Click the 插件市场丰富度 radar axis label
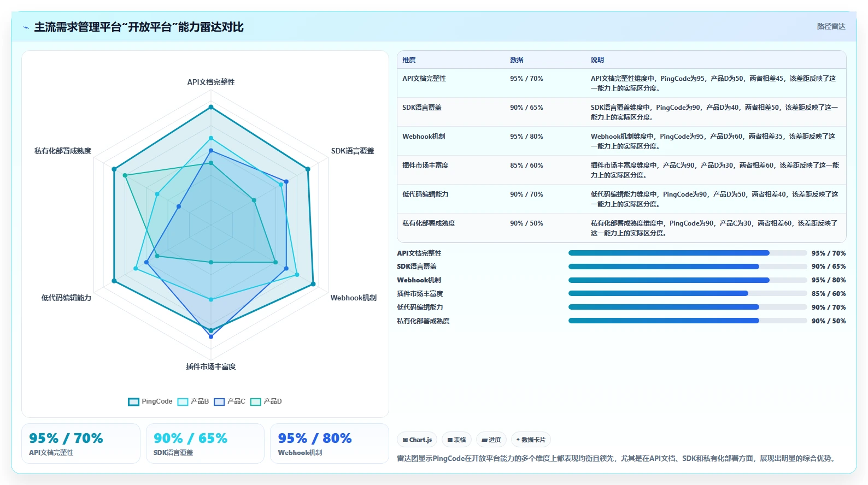The image size is (868, 485). (x=211, y=366)
